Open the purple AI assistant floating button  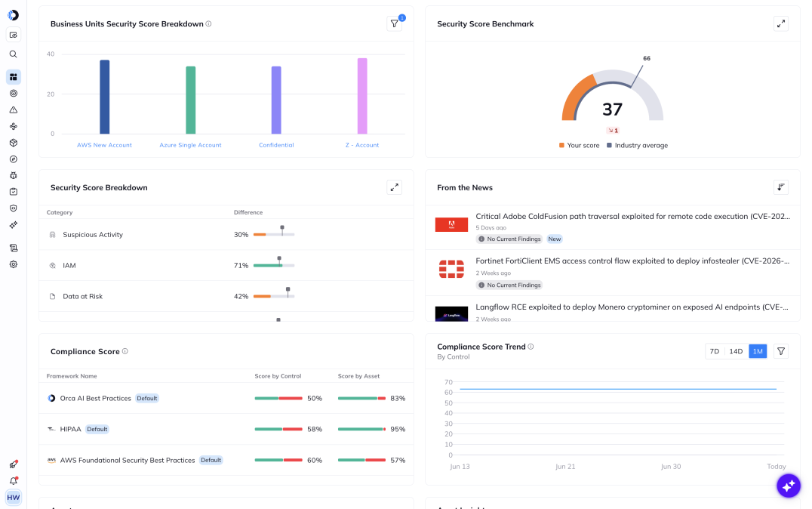(x=788, y=486)
